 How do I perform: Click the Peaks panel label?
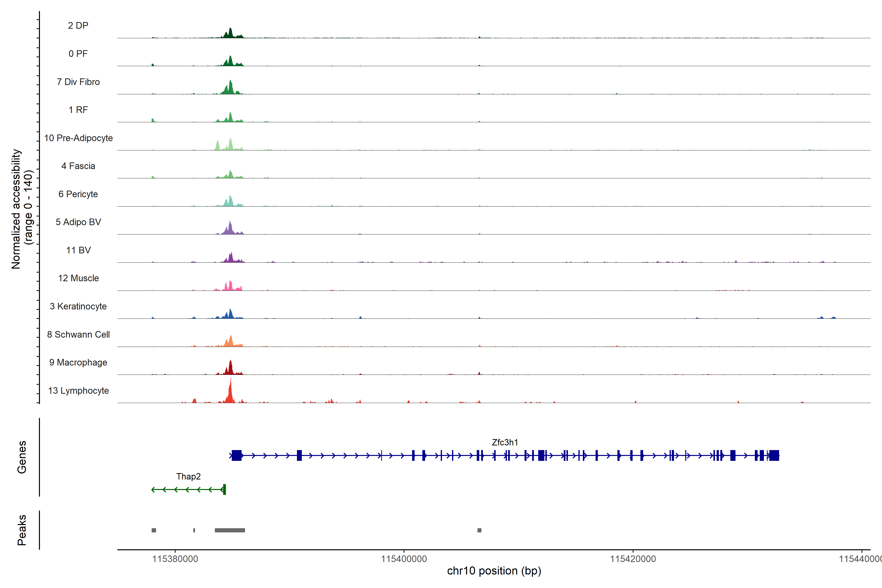22,530
